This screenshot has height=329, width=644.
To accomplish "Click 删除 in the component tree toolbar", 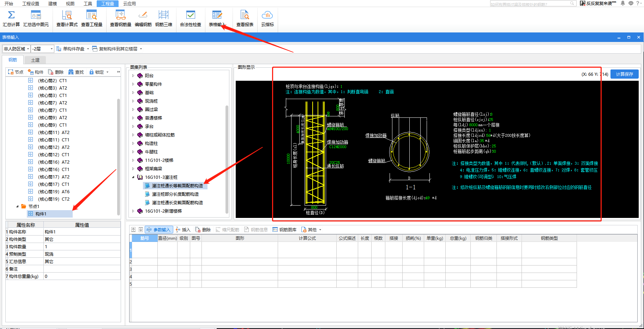I will (x=56, y=72).
